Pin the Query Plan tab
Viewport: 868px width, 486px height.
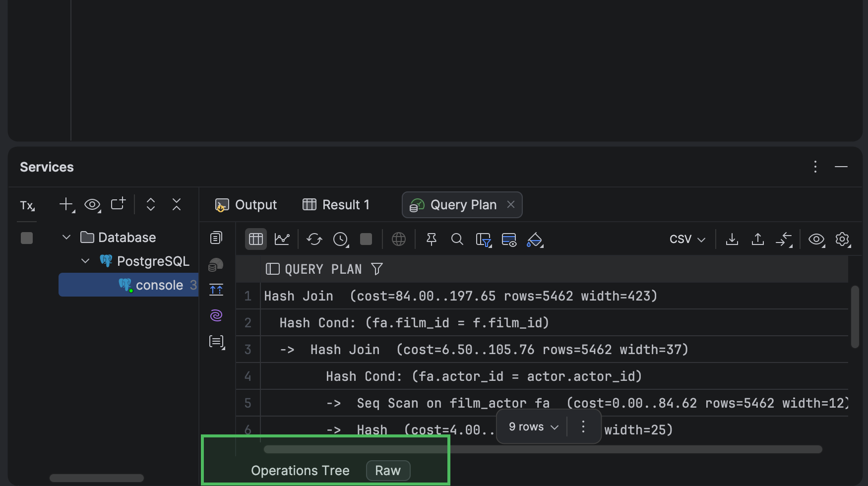[x=432, y=240]
